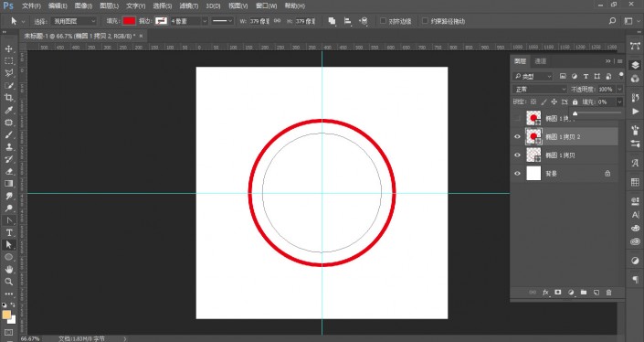Create a new layer group folder
644x342 pixels.
583,293
